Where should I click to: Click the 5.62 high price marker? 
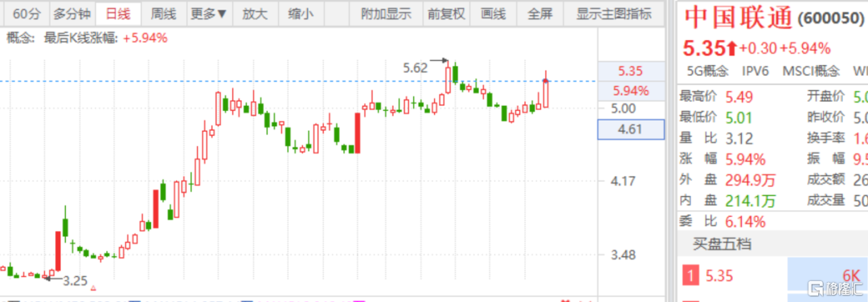pyautogui.click(x=416, y=68)
